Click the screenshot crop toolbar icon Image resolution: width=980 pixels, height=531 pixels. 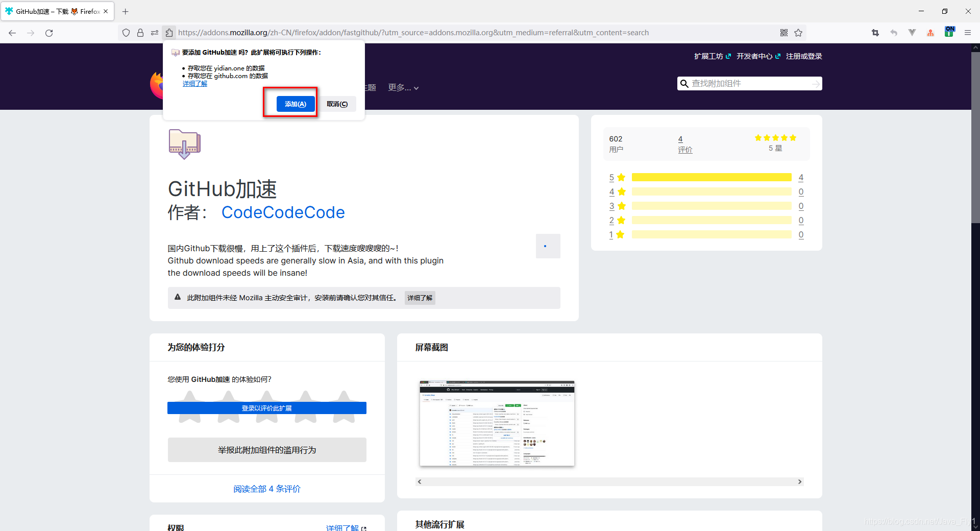tap(875, 33)
